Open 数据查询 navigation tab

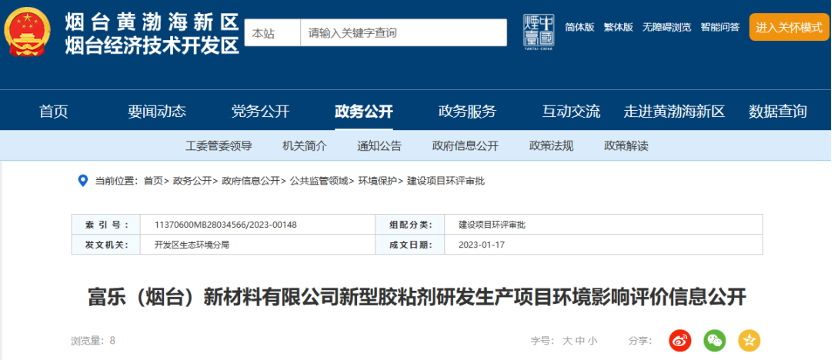(778, 112)
